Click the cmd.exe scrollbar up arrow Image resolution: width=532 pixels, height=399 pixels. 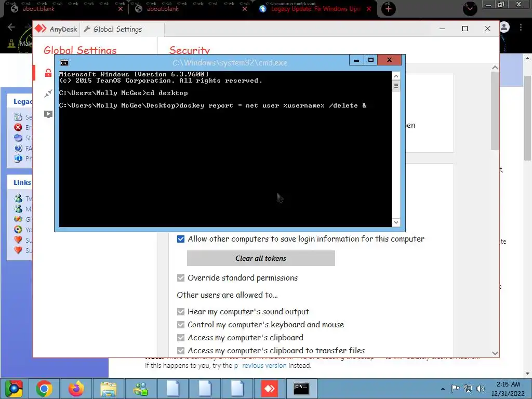pos(396,76)
